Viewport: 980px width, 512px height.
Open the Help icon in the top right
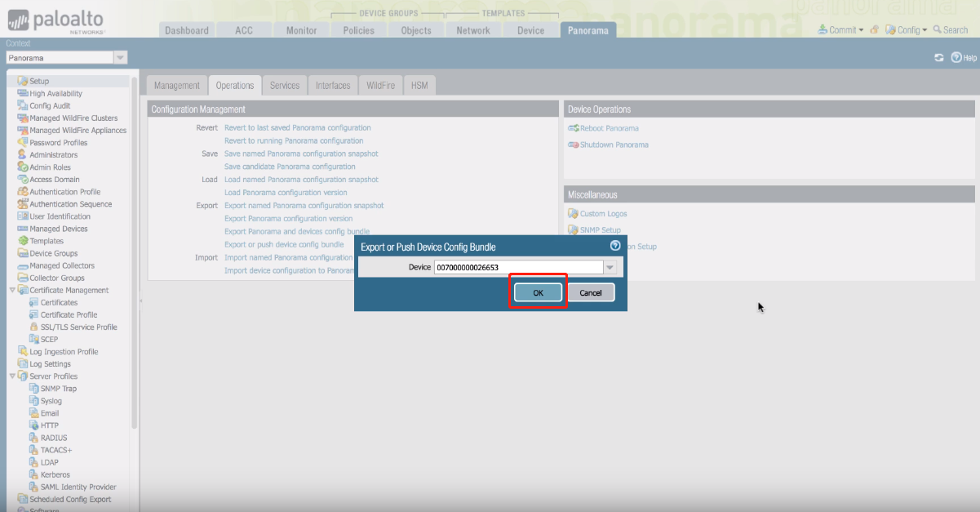tap(956, 58)
